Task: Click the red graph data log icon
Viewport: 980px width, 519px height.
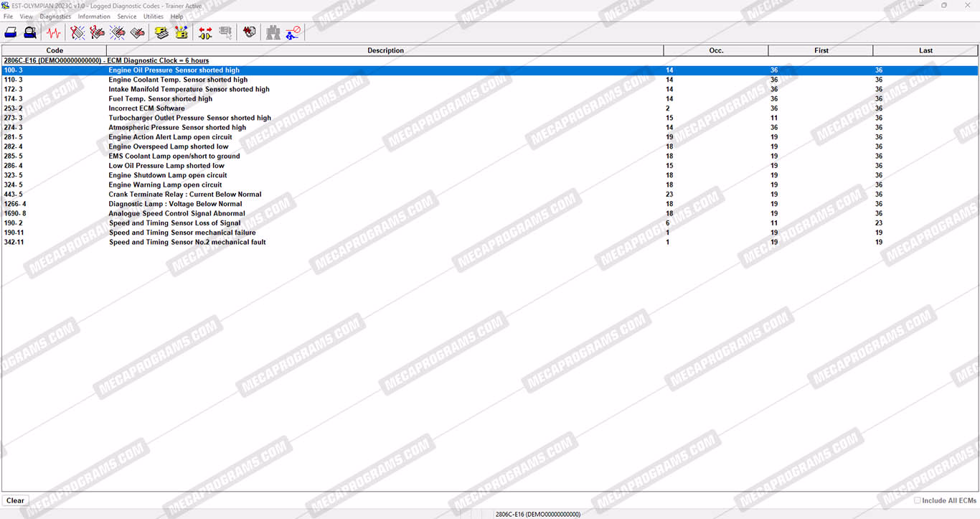Action: pos(250,32)
